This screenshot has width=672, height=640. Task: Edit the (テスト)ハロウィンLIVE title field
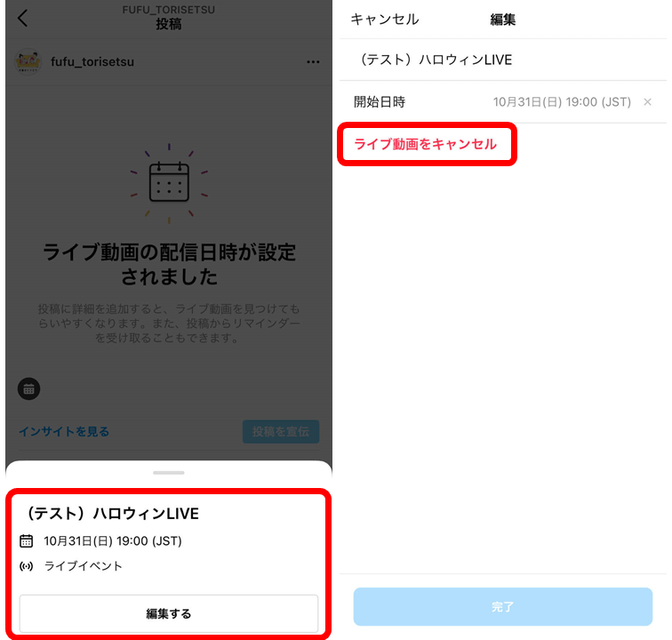coord(503,60)
